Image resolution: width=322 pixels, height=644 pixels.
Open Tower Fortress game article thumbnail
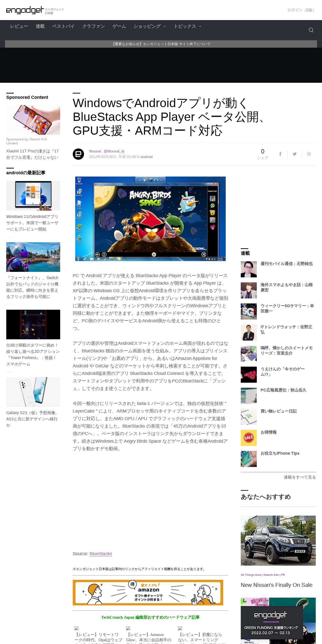(33, 325)
